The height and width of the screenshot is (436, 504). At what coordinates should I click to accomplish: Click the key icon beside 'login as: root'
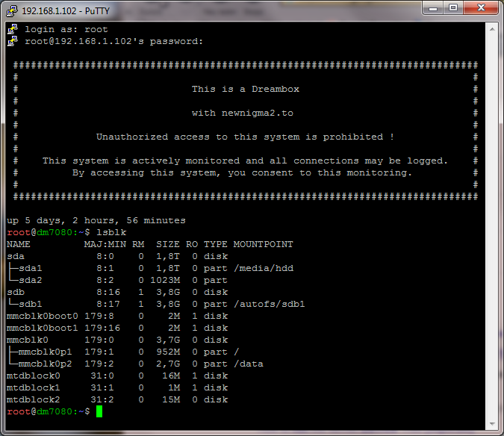(x=12, y=29)
